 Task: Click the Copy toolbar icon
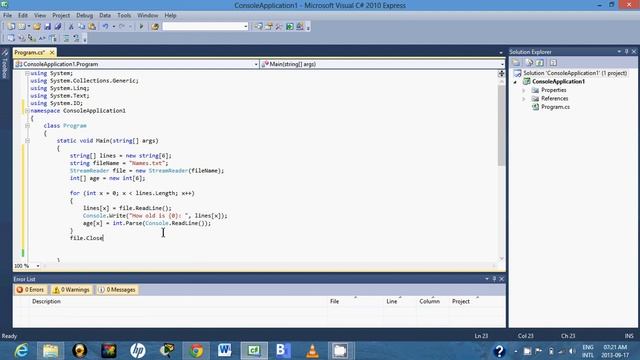82,27
